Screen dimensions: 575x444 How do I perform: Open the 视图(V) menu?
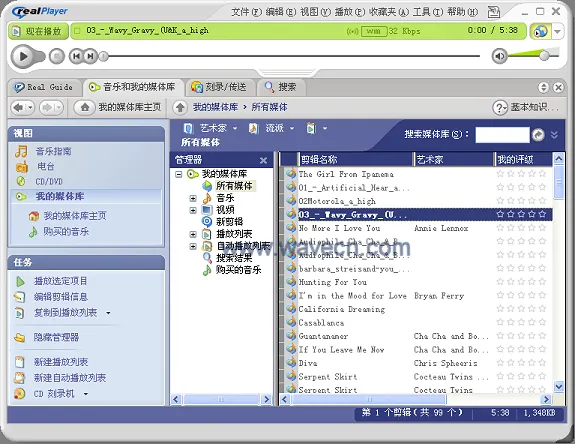pyautogui.click(x=315, y=12)
